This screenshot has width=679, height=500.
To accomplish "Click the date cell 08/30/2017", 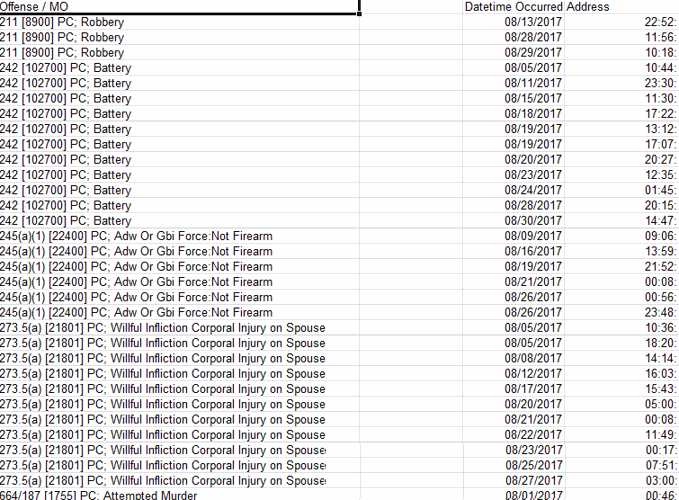I will (533, 221).
